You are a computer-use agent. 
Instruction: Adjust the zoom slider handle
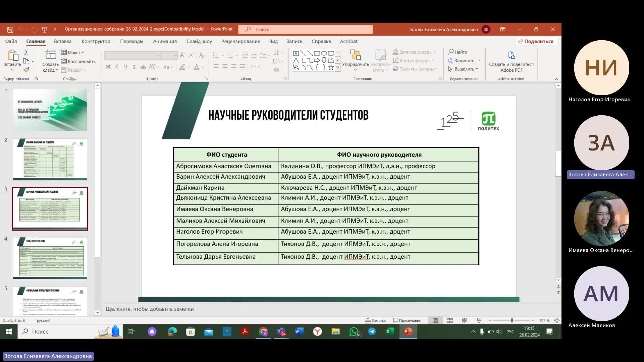click(x=512, y=320)
